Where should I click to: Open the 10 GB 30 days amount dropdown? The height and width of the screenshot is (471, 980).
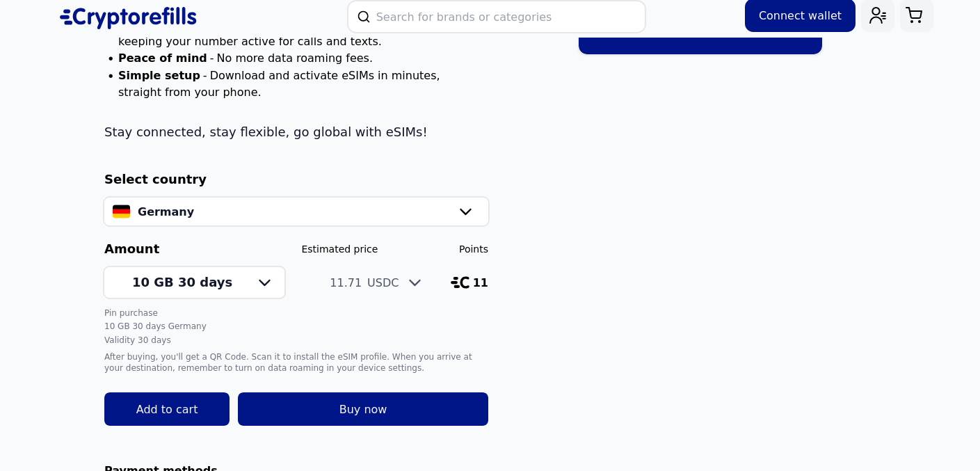click(x=195, y=282)
